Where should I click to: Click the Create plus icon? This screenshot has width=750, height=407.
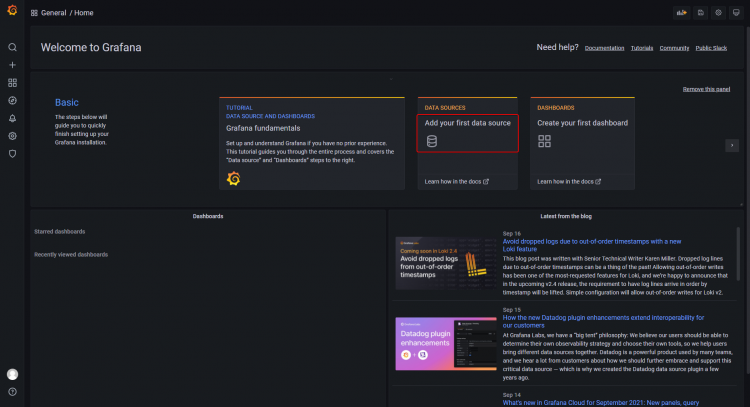coord(12,65)
